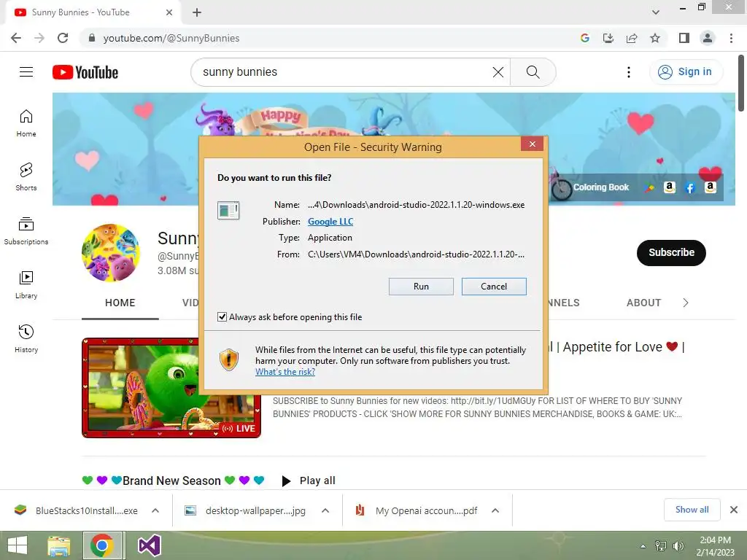Open the YouTube hamburger guide menu
The height and width of the screenshot is (560, 747).
[26, 72]
